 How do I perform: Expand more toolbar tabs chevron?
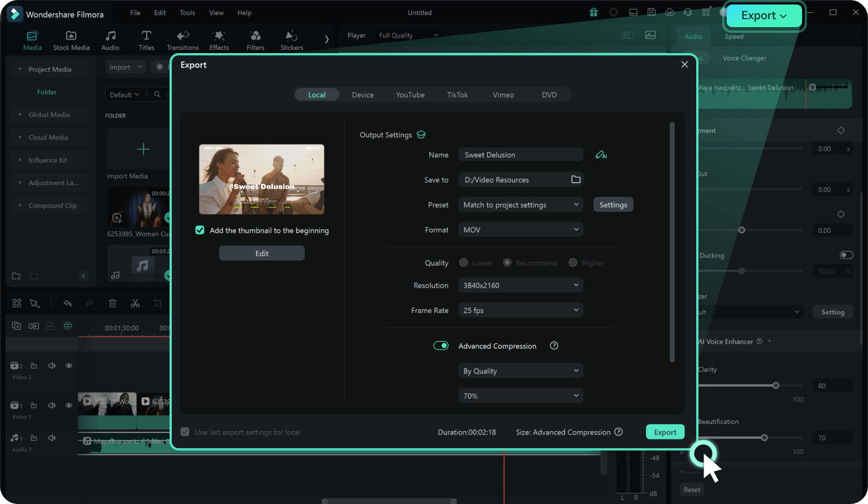point(327,39)
